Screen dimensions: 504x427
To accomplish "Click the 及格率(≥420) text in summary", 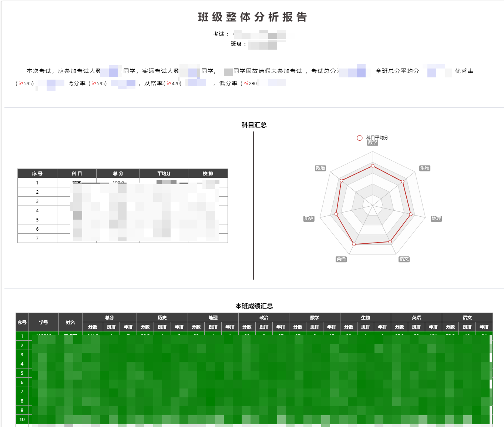I will 163,83.
